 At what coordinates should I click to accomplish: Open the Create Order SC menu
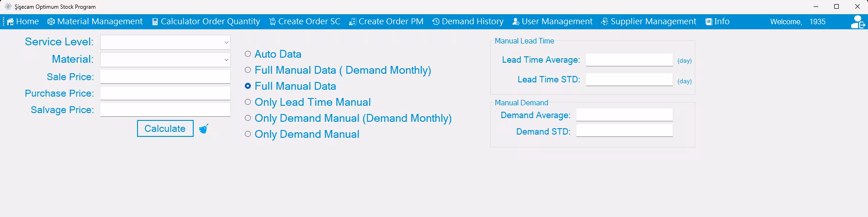click(x=305, y=22)
